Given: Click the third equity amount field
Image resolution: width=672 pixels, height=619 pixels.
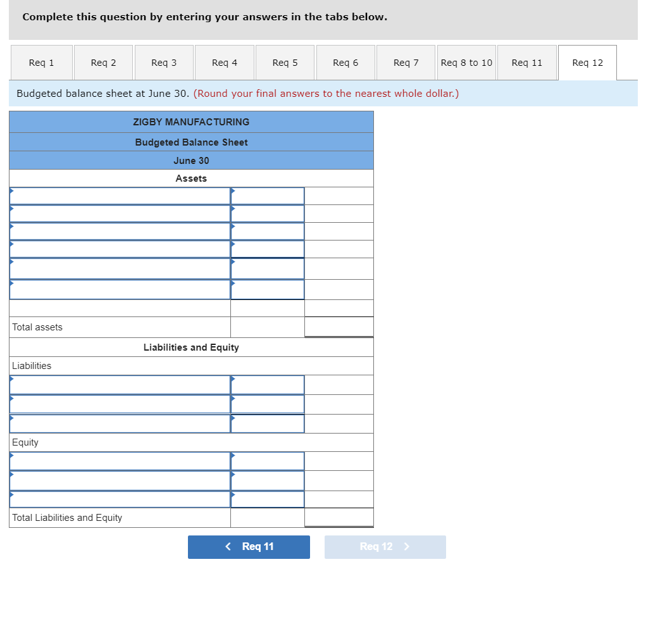Looking at the screenshot, I should click(x=268, y=499).
